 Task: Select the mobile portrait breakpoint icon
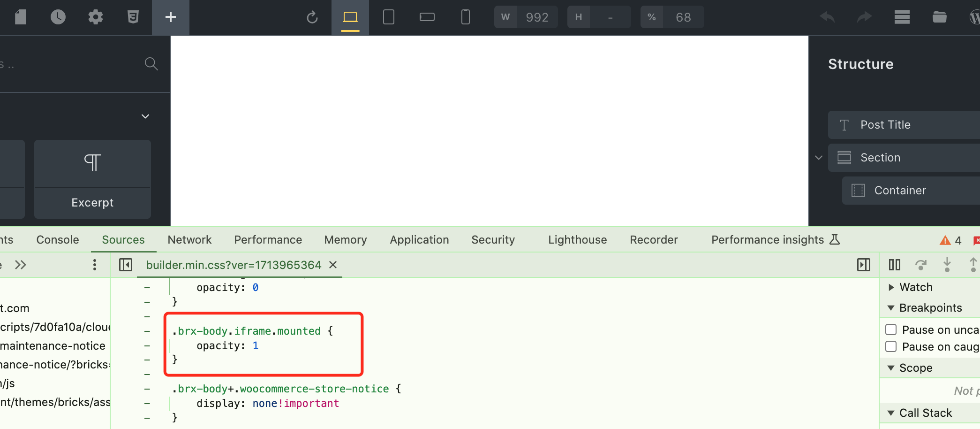coord(466,17)
